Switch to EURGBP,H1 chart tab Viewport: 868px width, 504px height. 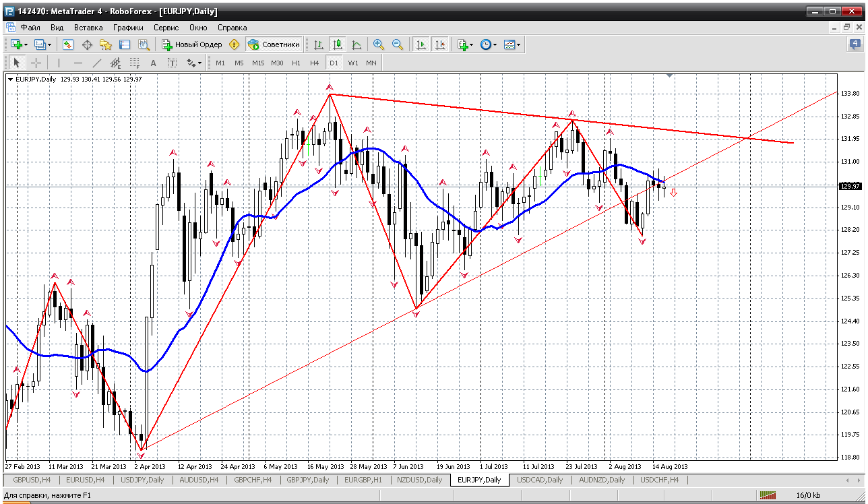coord(363,480)
